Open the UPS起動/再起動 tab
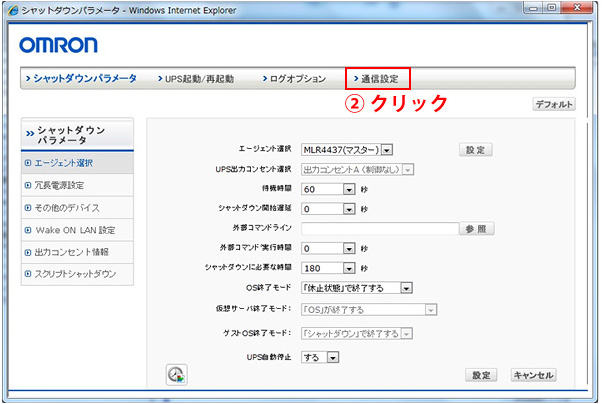 [x=198, y=78]
